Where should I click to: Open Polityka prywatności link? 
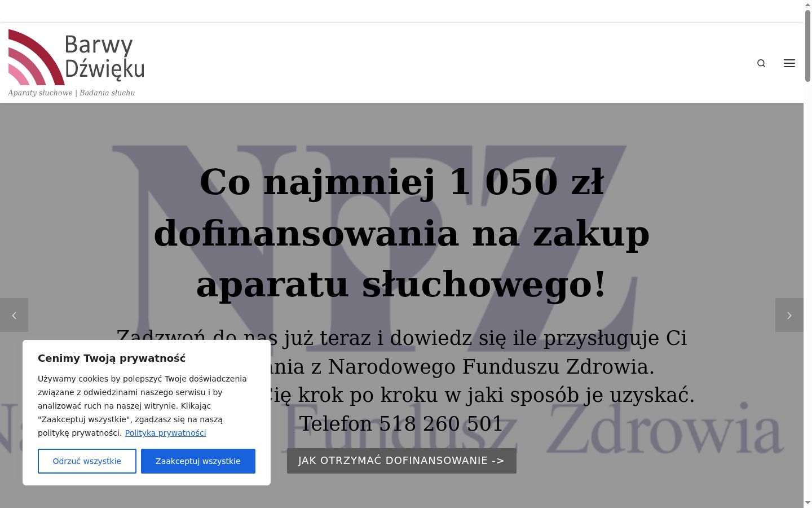(165, 433)
